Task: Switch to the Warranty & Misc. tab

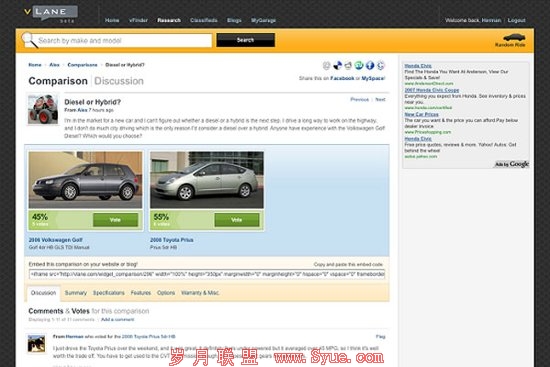Action: click(200, 293)
